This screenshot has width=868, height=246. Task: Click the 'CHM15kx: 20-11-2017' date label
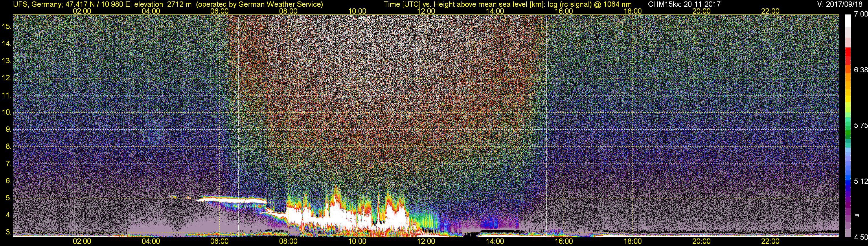684,4
